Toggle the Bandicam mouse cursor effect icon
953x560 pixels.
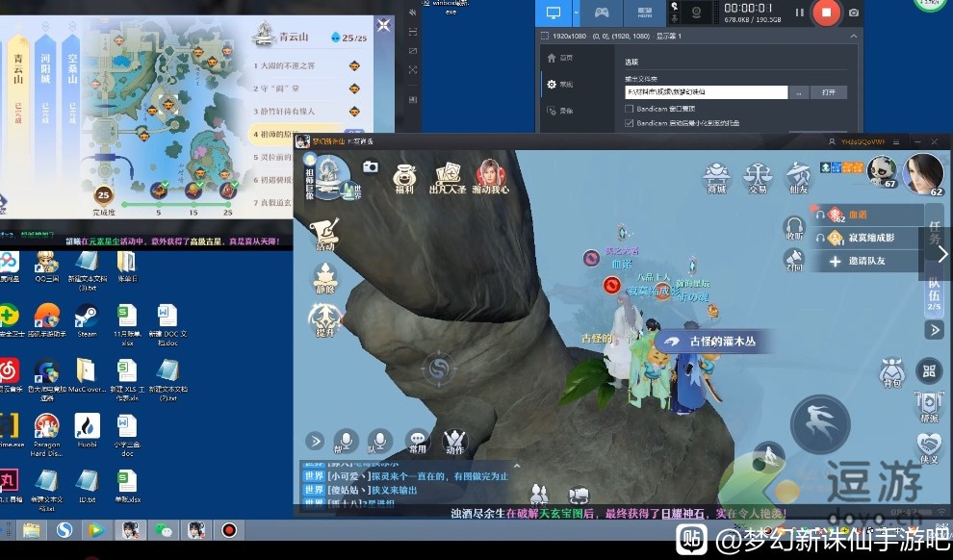tap(674, 6)
